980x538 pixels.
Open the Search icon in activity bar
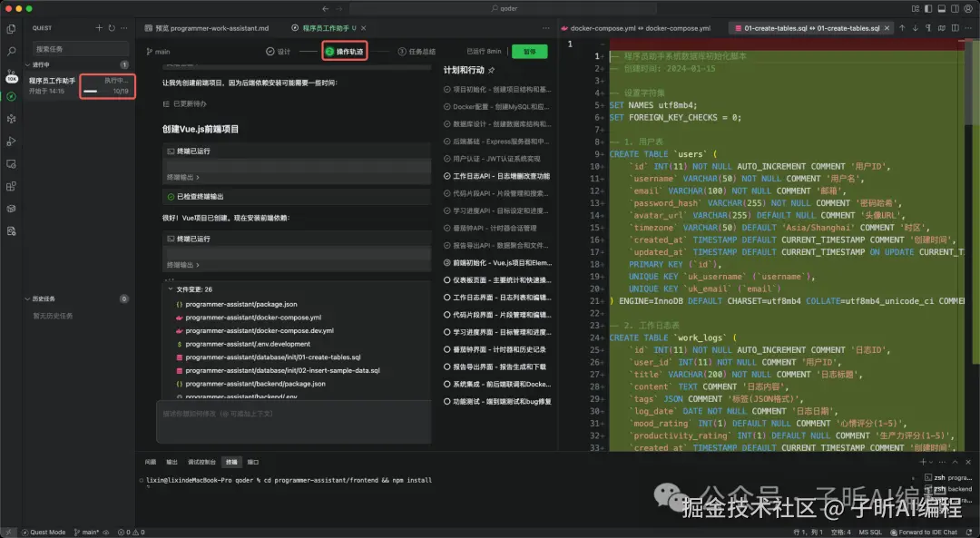[11, 51]
